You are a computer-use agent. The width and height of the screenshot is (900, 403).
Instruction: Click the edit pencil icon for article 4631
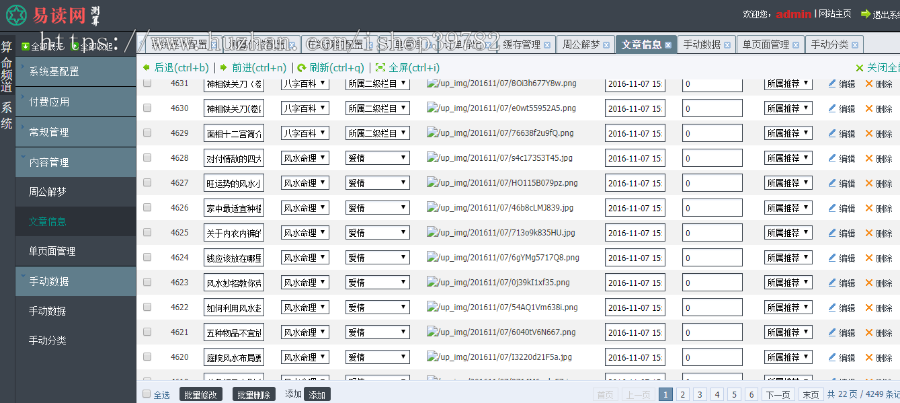click(x=832, y=83)
